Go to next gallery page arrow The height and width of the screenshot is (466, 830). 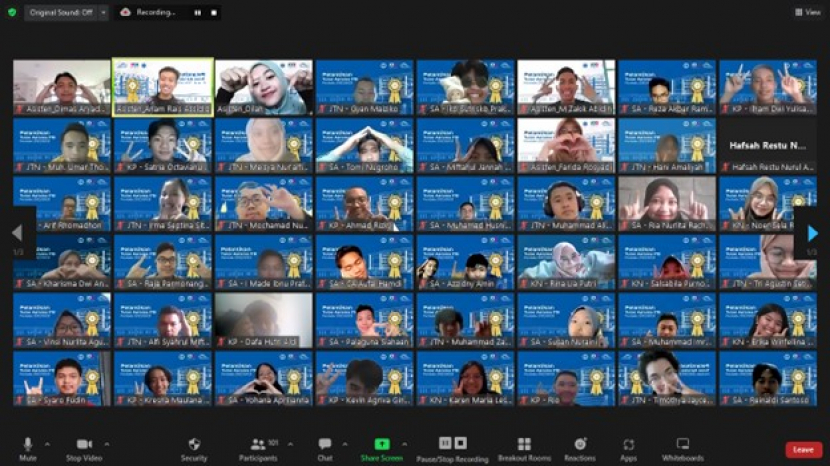pyautogui.click(x=813, y=233)
